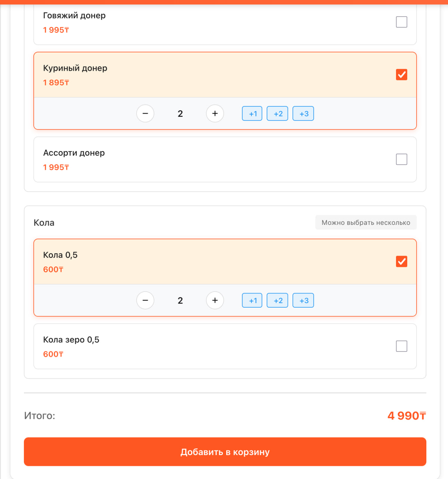Increase Куриный донер quantity with plus

tap(215, 113)
